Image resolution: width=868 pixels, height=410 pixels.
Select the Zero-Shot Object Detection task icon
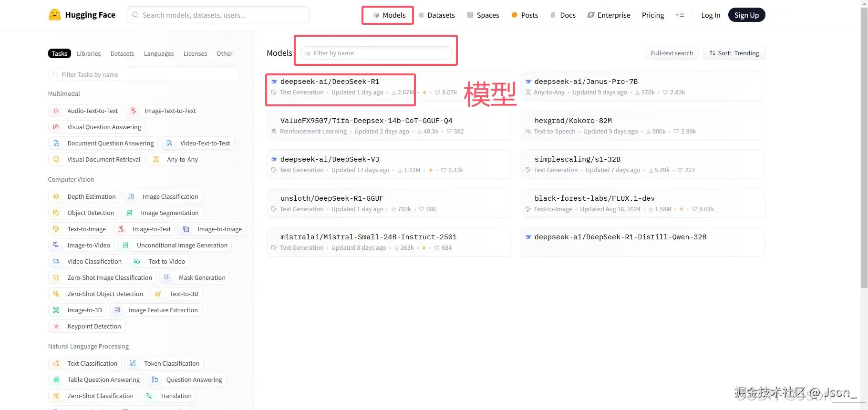pyautogui.click(x=56, y=294)
